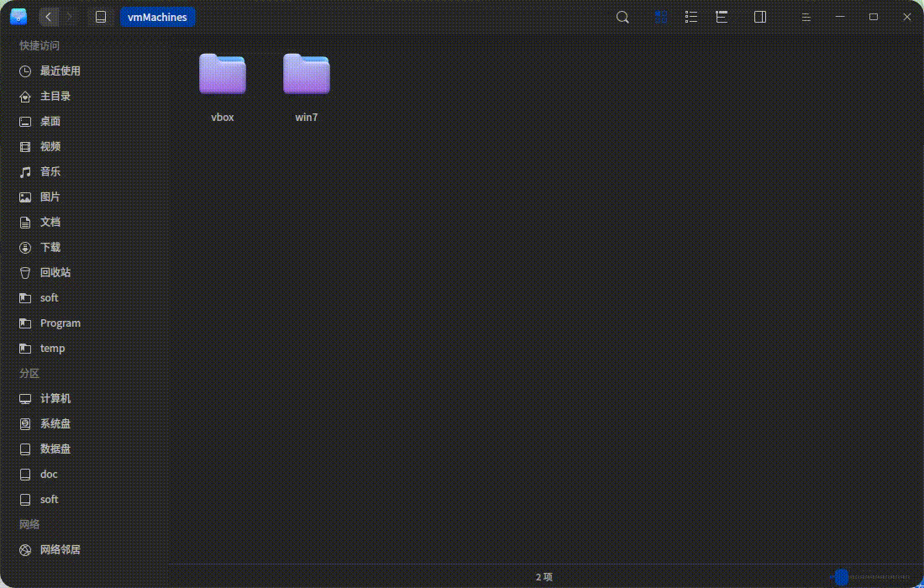This screenshot has width=924, height=588.
Task: Click the house icon beside 主目录
Action: coord(24,97)
